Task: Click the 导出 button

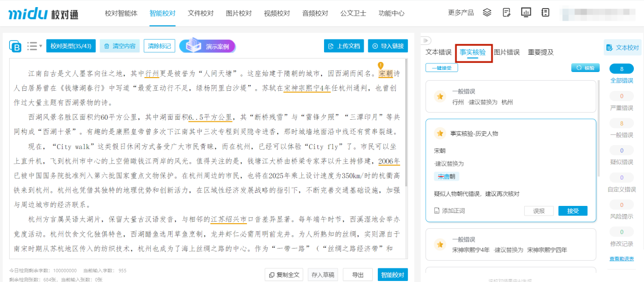Action: click(358, 274)
